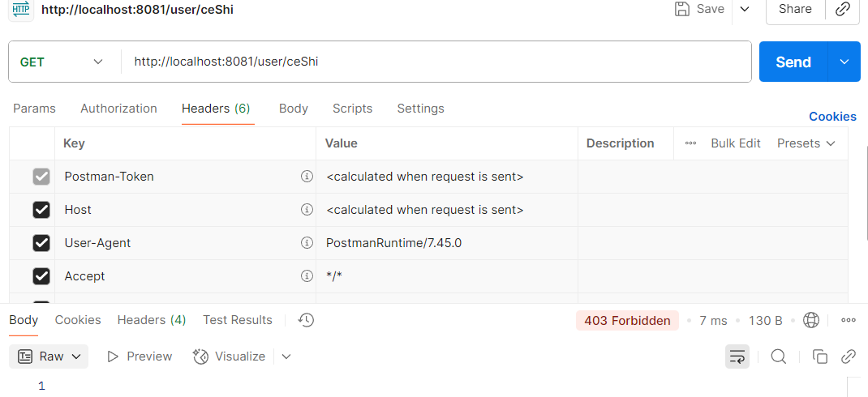Search the response body with magnifier icon
The image size is (868, 397).
click(x=778, y=356)
